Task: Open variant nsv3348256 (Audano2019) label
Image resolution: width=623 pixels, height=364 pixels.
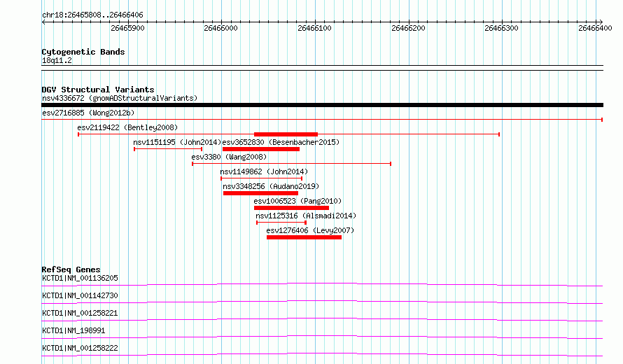Action: (x=271, y=186)
